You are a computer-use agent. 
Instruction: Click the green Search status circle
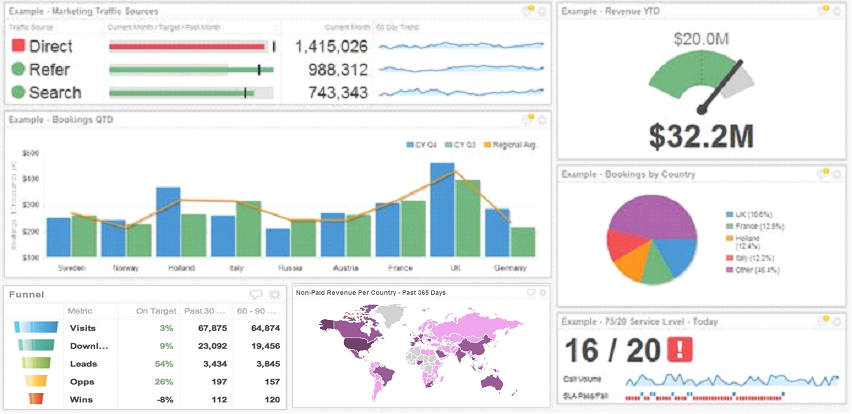tap(18, 92)
